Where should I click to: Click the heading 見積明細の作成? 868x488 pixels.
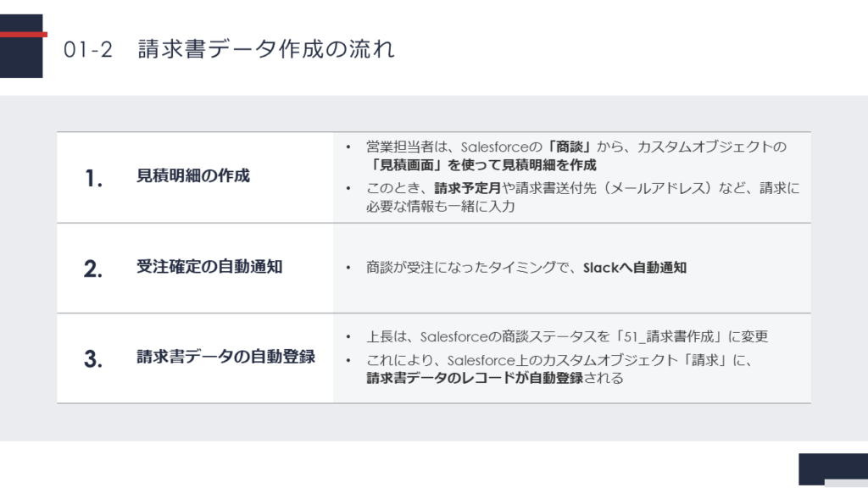point(193,176)
